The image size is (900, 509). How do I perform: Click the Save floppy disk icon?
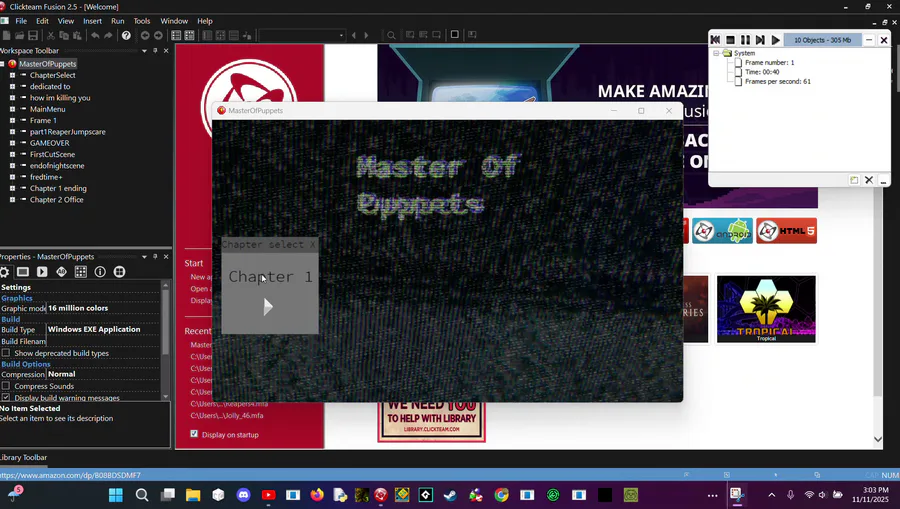[33, 36]
